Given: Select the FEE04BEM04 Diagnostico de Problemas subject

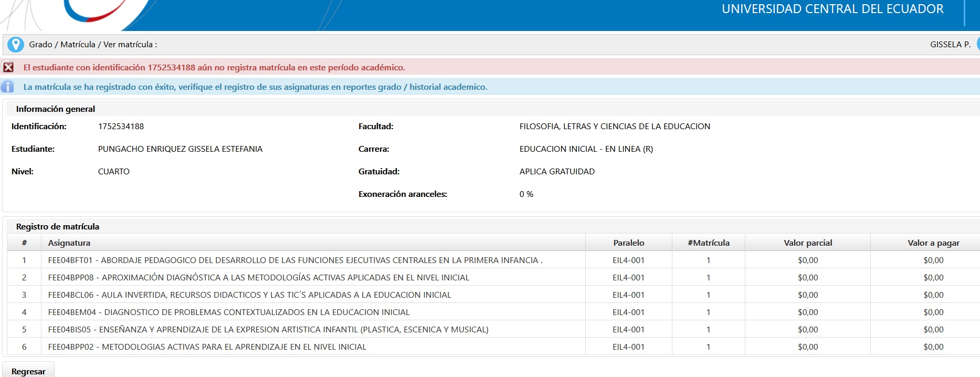Looking at the screenshot, I should pyautogui.click(x=229, y=312).
